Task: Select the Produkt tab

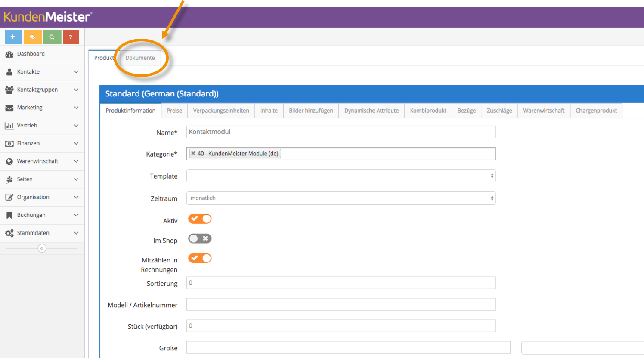Action: [x=104, y=58]
